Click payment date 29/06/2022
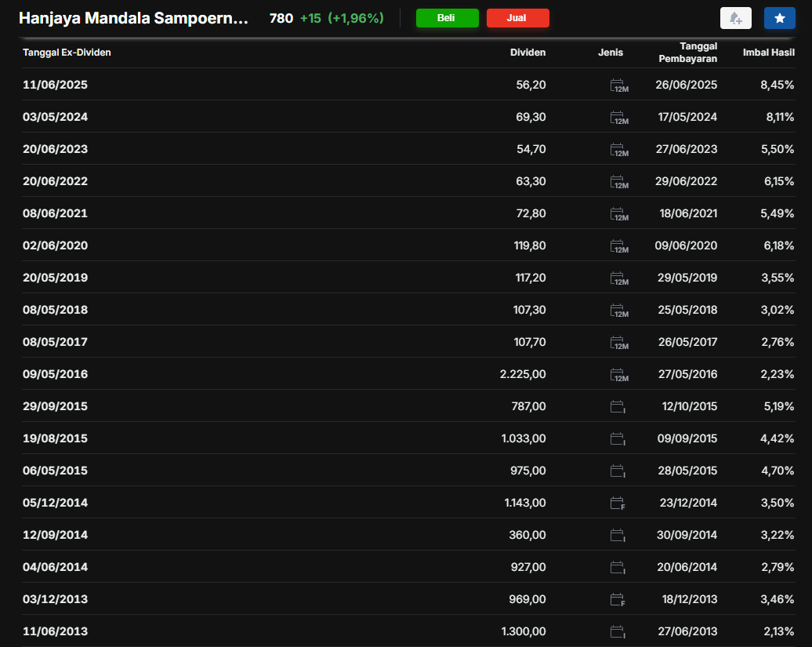 686,181
